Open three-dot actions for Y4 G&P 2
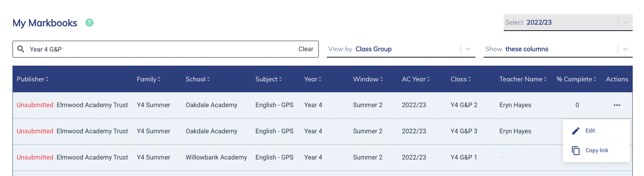The image size is (644, 176). tap(617, 105)
